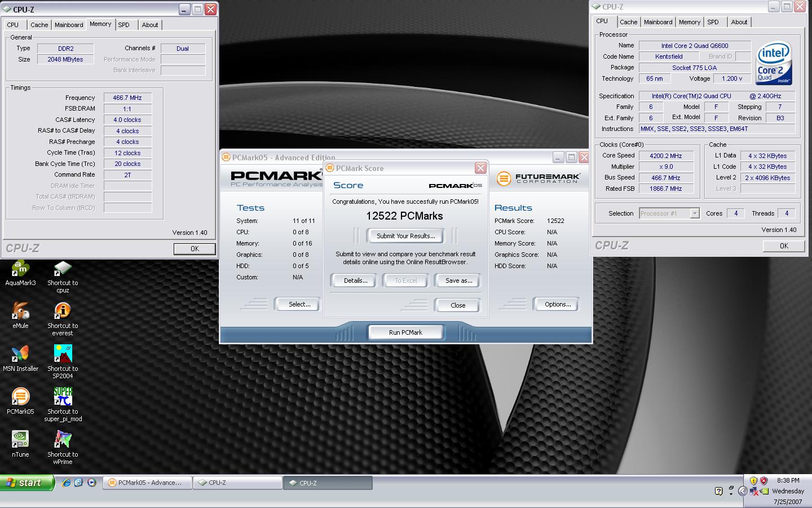Screen dimensions: 812x508
Task: Click the Memory Size 2048 MBytes value
Action: 65,59
